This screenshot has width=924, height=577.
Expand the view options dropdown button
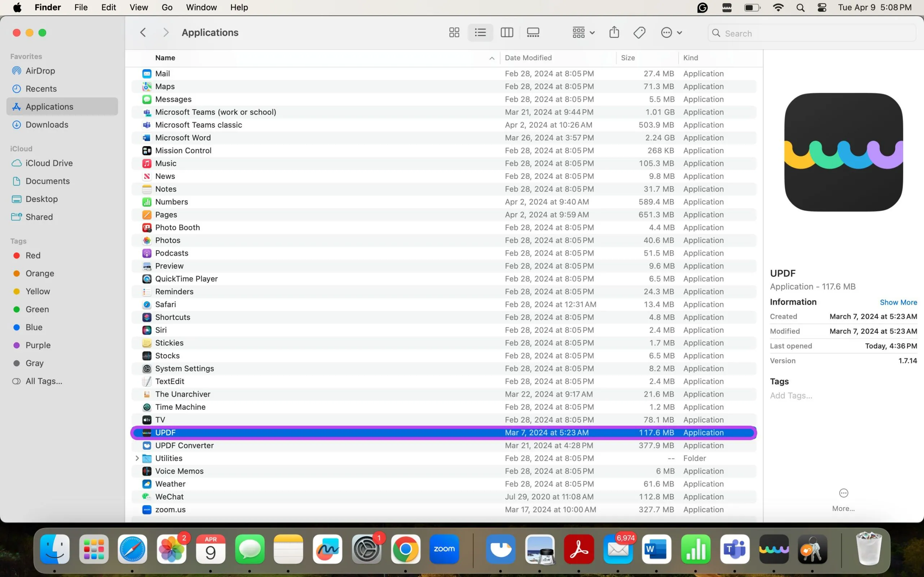coord(583,32)
